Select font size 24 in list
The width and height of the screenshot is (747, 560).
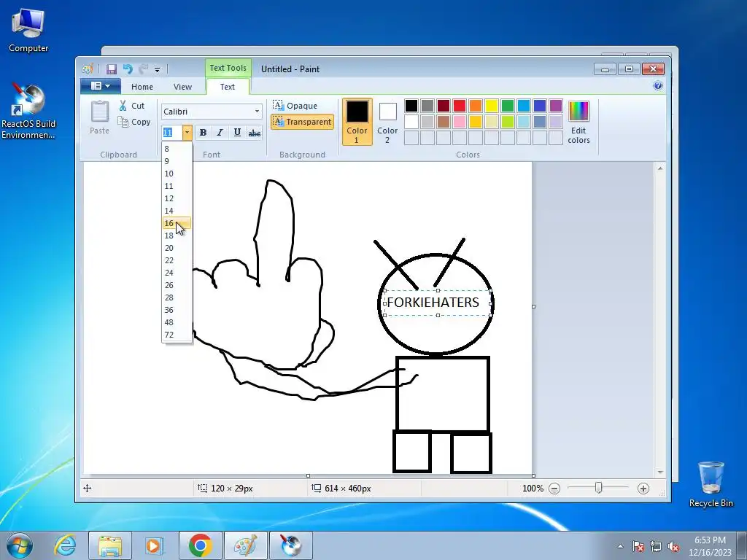tap(177, 273)
